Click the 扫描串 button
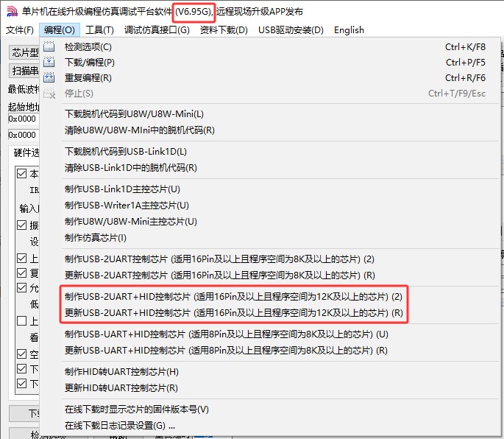This screenshot has width=504, height=439. tap(24, 71)
